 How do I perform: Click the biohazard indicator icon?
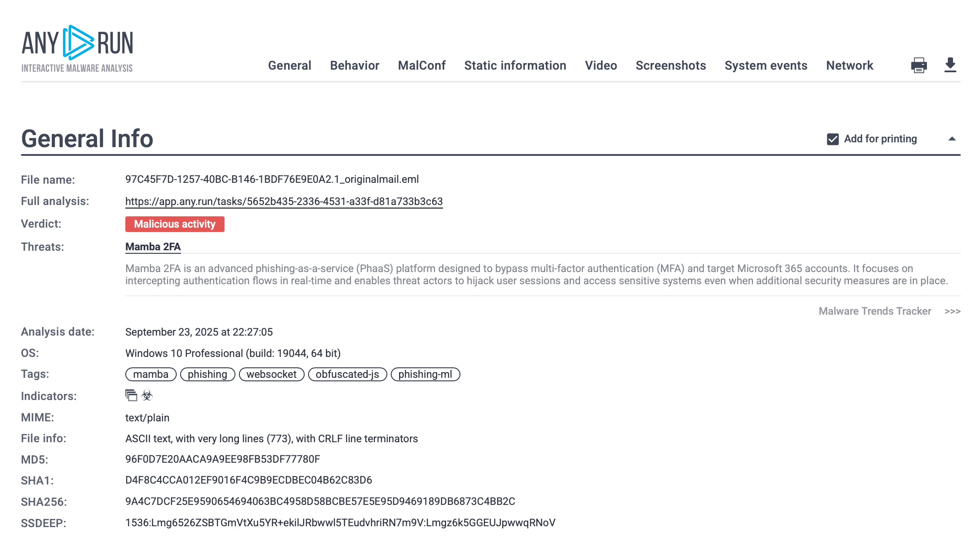(x=147, y=395)
